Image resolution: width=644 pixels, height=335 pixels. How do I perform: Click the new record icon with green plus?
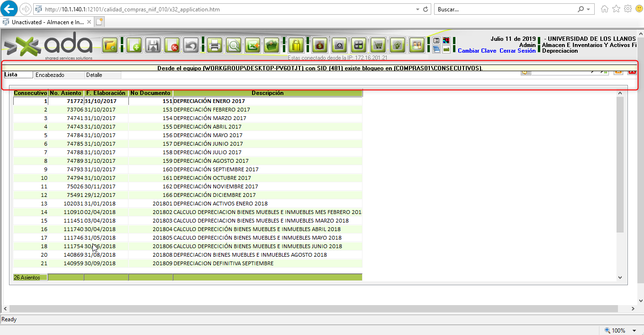(x=134, y=46)
